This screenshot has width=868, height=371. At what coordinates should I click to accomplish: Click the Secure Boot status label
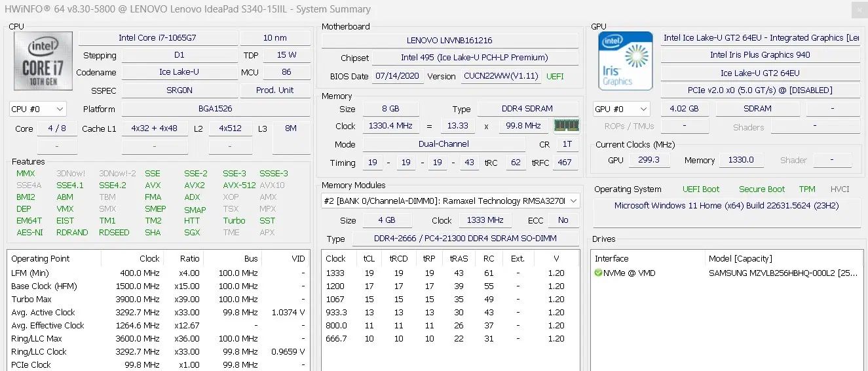click(x=761, y=189)
